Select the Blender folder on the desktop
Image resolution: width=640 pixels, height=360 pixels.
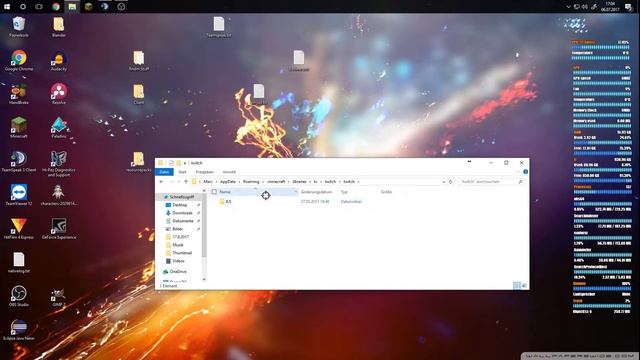coord(59,27)
